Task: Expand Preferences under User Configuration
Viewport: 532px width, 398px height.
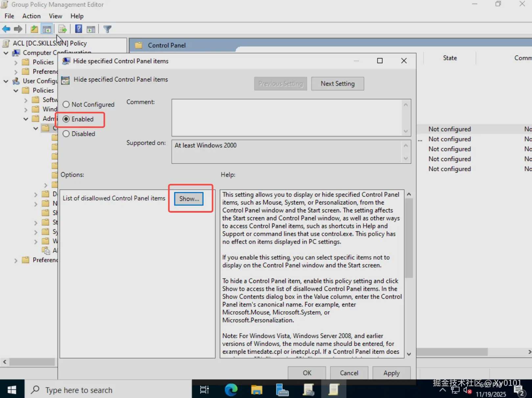Action: (x=16, y=260)
